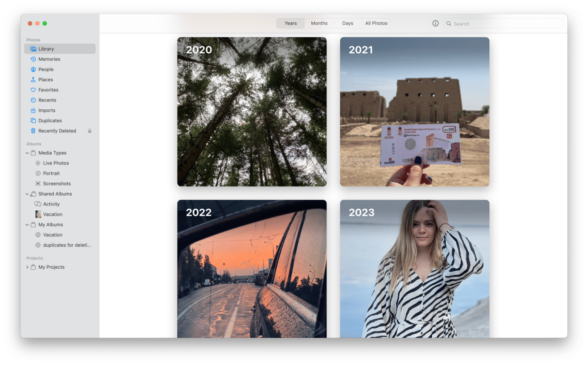Viewport: 588px width, 365px height.
Task: Open the 2023 portrait thumbnail
Action: coord(414,269)
